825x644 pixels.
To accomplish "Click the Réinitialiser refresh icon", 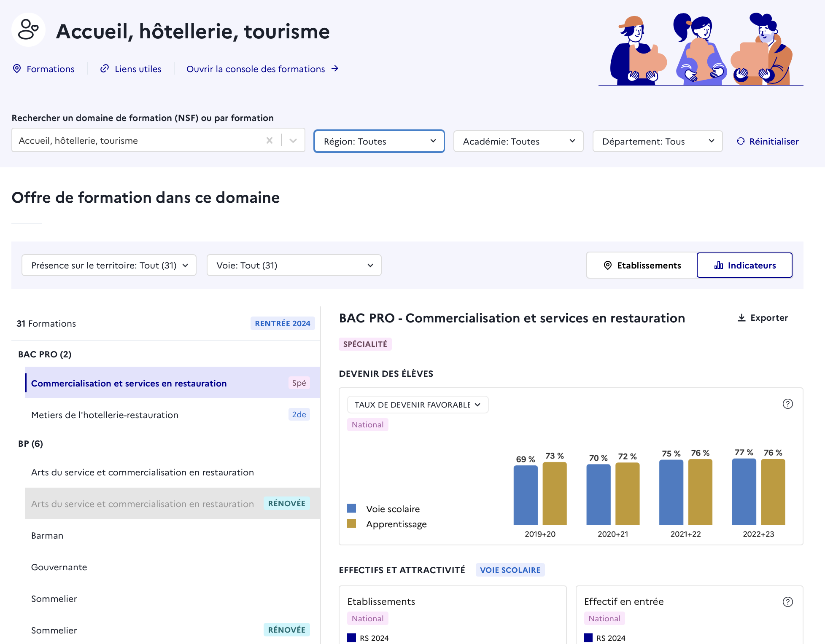I will point(741,141).
